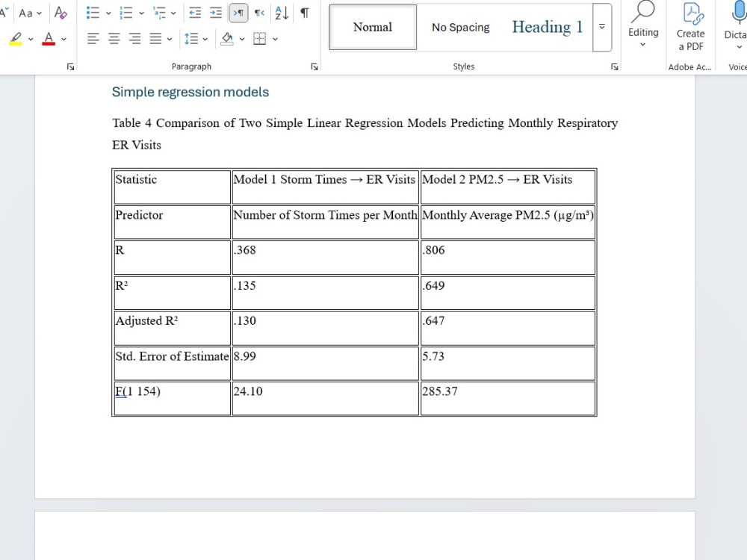Apply the Normal style
The image size is (747, 560).
point(373,27)
